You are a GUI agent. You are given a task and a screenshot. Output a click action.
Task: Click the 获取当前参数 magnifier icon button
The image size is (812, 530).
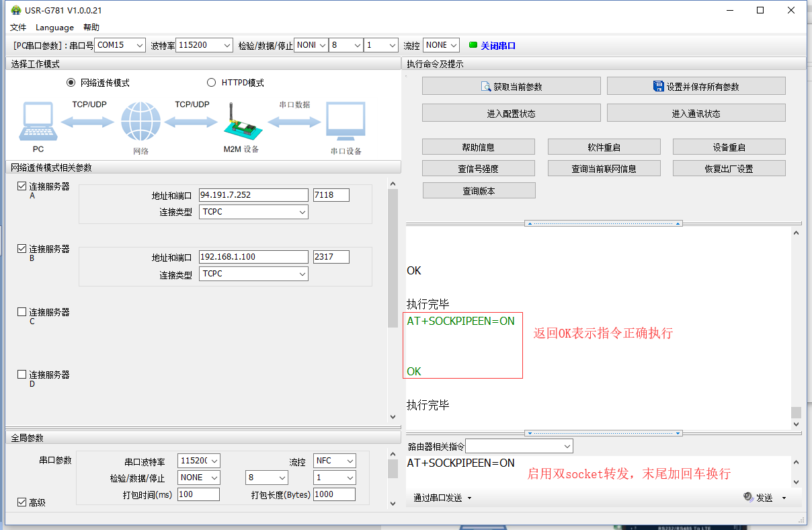(486, 87)
